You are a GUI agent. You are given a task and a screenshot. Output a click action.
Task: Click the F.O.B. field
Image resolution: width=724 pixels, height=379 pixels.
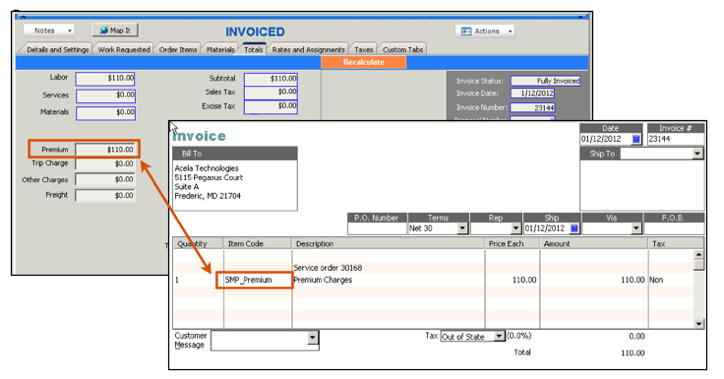click(674, 229)
